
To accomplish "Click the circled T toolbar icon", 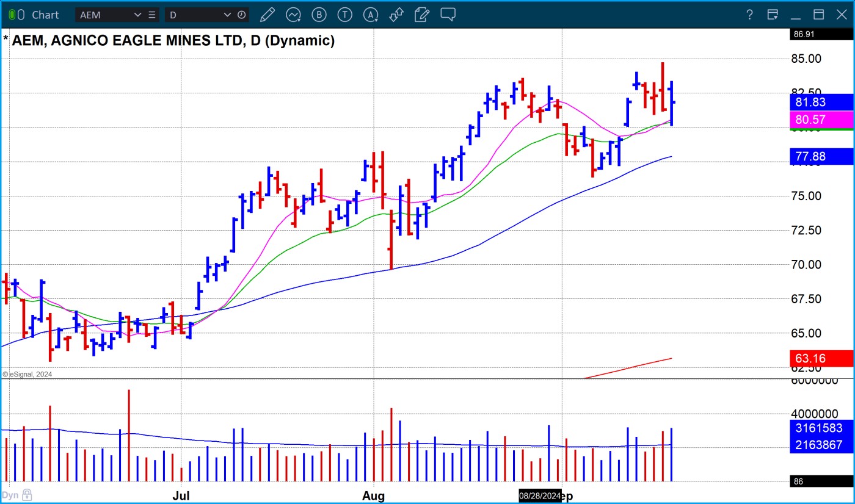I will pos(345,15).
